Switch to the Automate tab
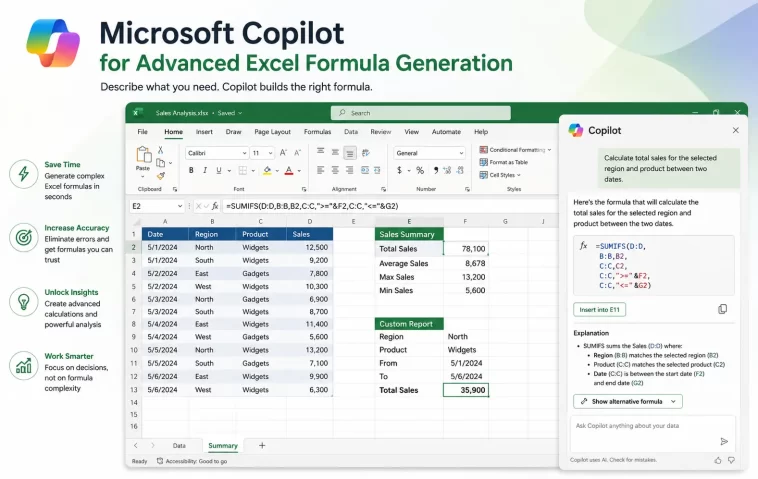The image size is (758, 479). [446, 131]
